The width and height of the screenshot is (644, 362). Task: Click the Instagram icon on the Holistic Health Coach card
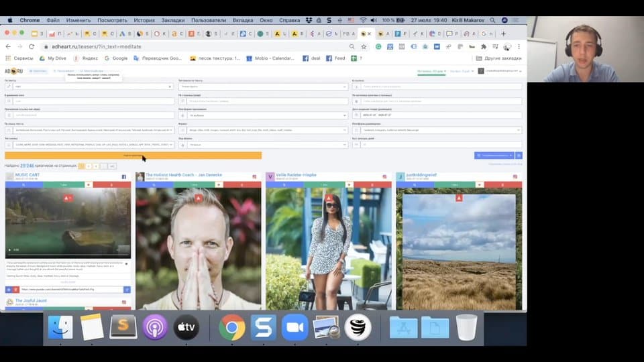pyautogui.click(x=254, y=176)
